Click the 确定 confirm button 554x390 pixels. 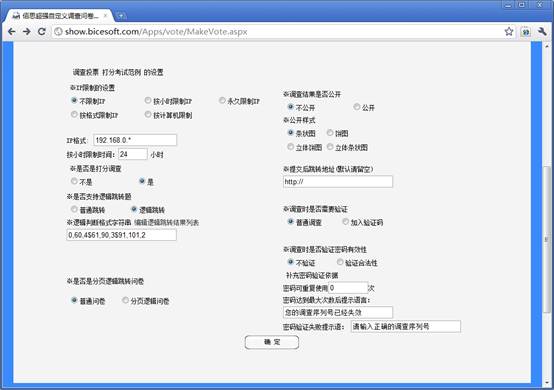coord(272,342)
